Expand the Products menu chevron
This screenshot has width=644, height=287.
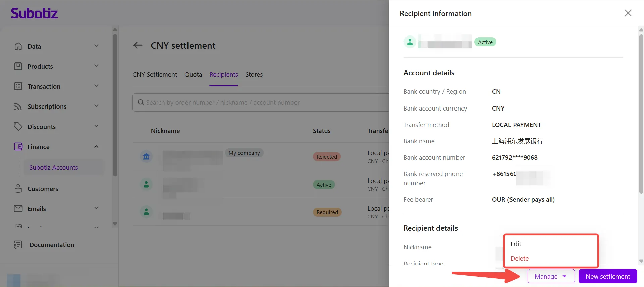point(96,66)
